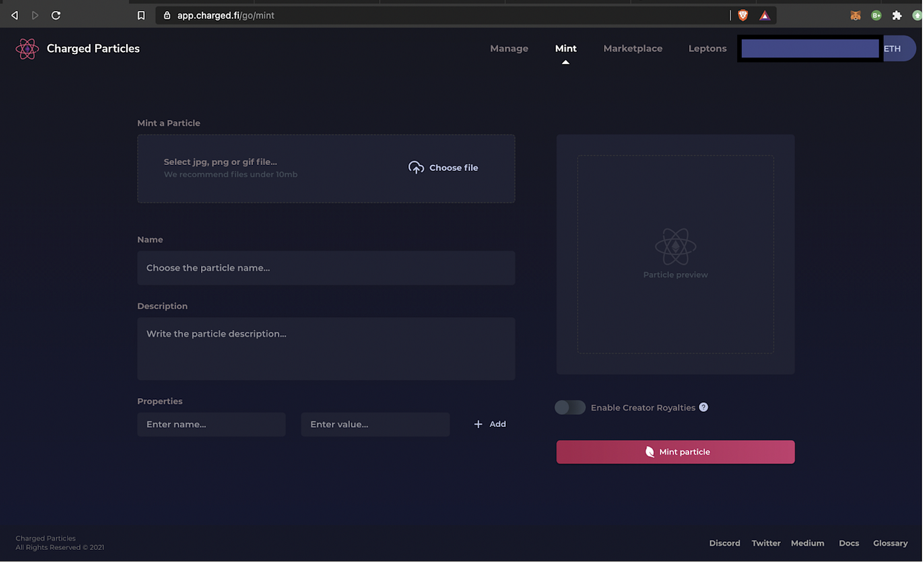Toggle Enable Creator Royalties switch
924x562 pixels.
pyautogui.click(x=570, y=408)
